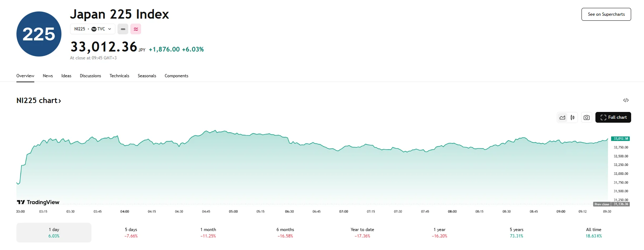Open the NI225 · TVC symbol dropdown
The height and width of the screenshot is (250, 644).
click(109, 29)
